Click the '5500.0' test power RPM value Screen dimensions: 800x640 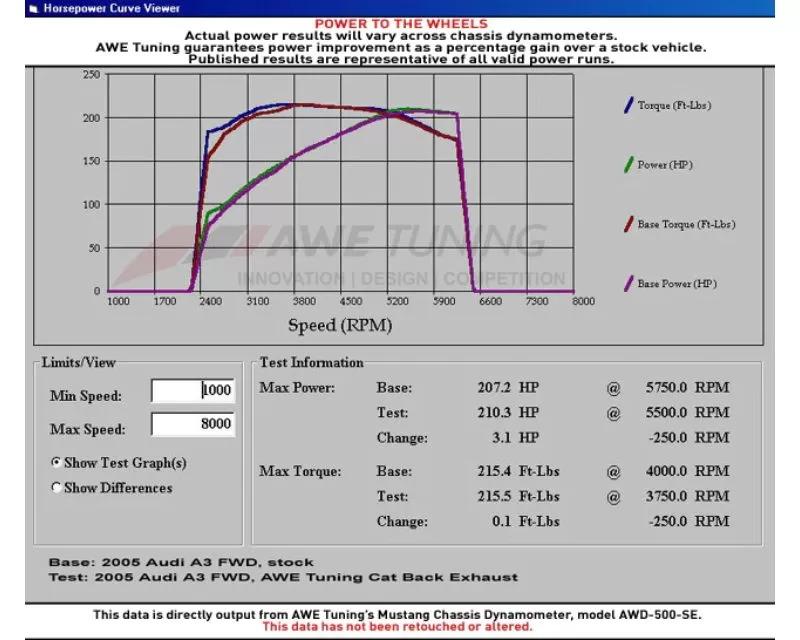click(x=666, y=412)
